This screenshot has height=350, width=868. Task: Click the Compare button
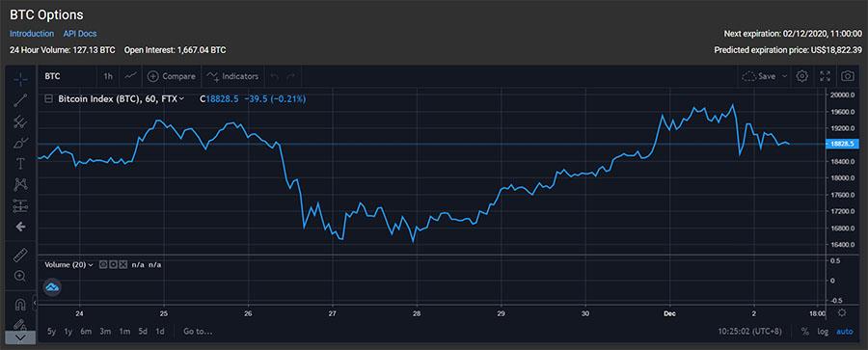172,76
